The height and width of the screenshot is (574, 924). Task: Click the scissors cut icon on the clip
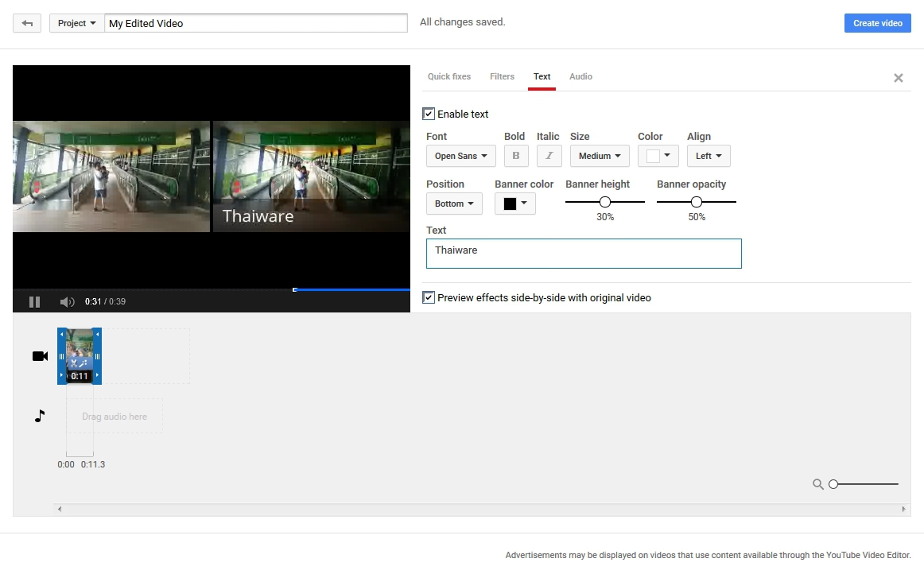(74, 363)
